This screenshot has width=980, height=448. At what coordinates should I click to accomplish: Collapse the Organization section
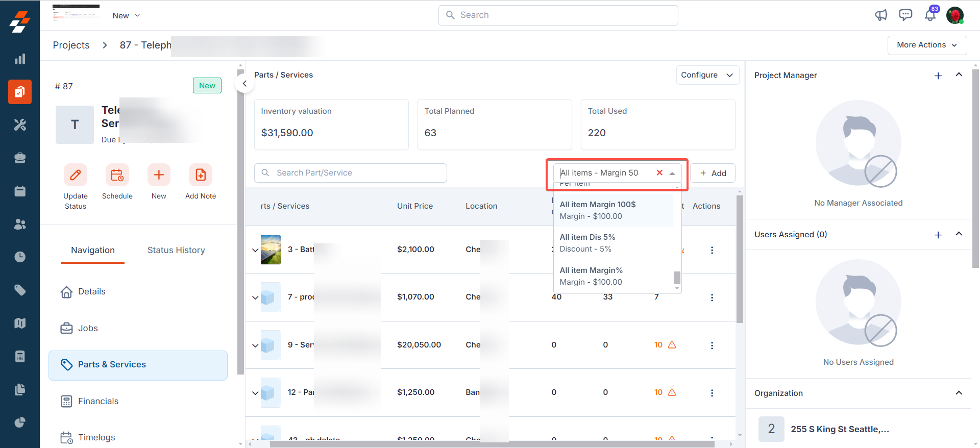coord(959,393)
